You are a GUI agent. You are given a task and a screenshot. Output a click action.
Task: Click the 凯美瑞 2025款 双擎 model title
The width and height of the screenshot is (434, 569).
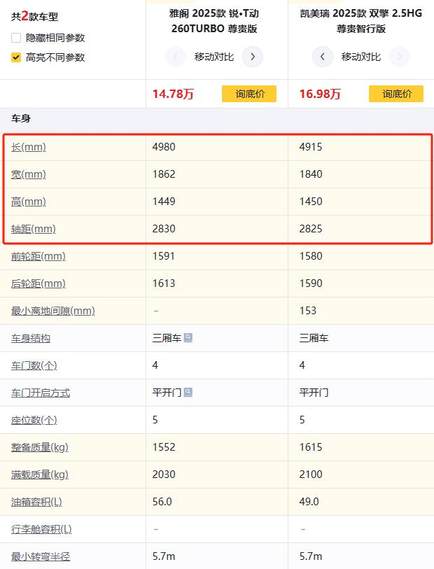361,21
